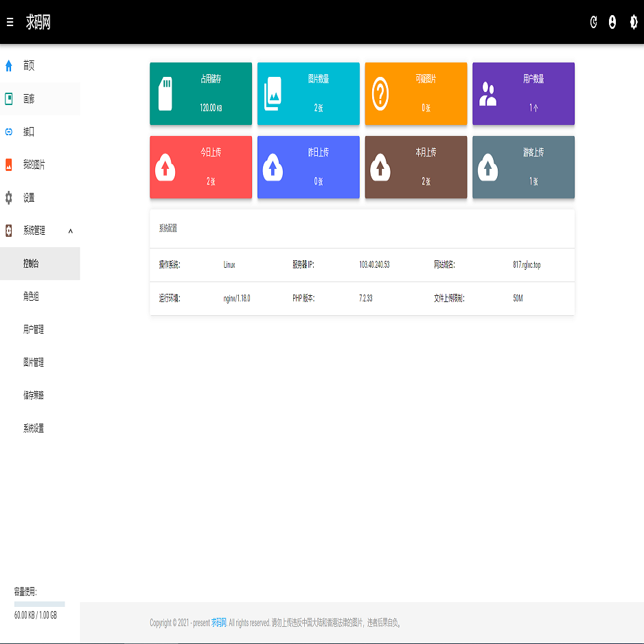
Task: Click the 首页 home icon in sidebar
Action: tap(9, 66)
